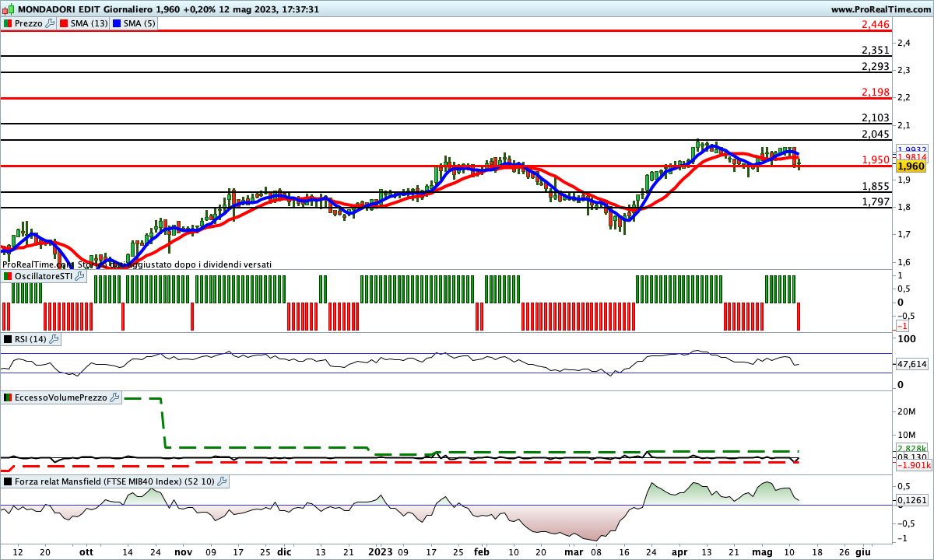Click the yellow 1,960 current price tag
Screen dimensions: 934x560
pyautogui.click(x=910, y=166)
